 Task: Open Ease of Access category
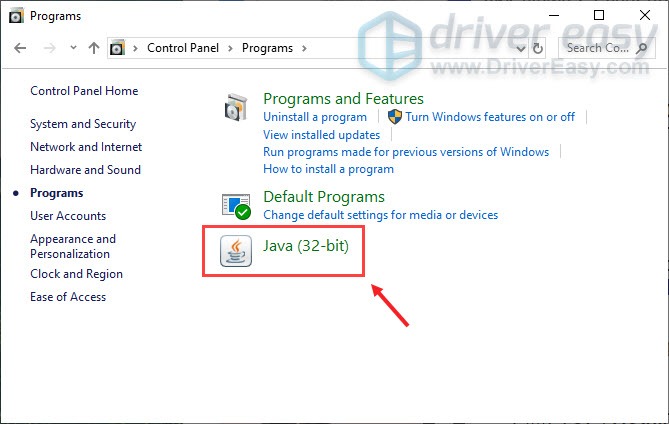pos(68,297)
